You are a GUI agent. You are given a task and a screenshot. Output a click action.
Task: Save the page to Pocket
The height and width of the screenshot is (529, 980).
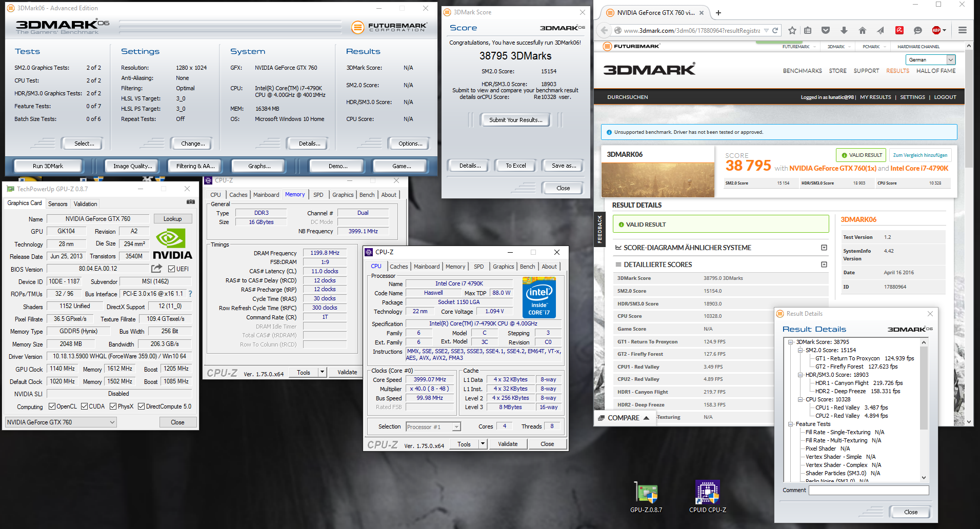point(826,30)
